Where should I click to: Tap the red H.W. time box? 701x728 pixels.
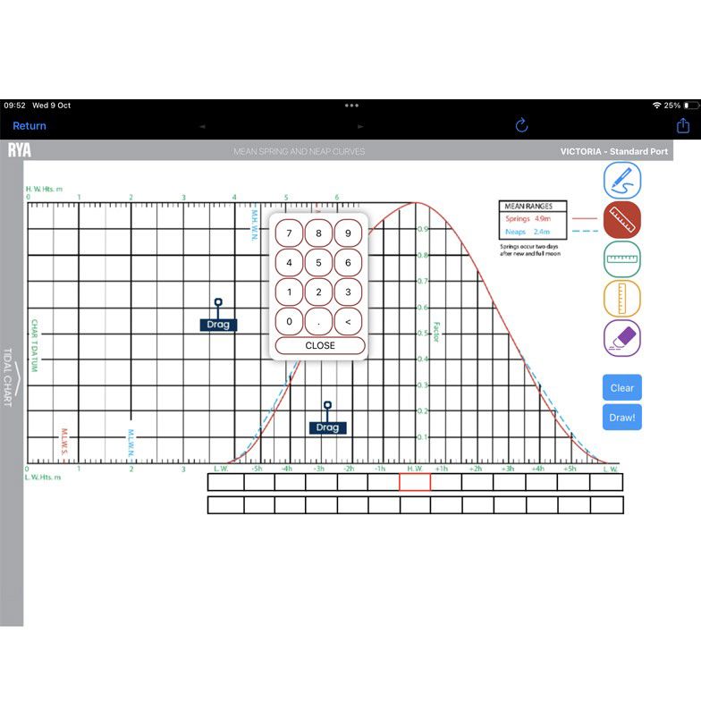[415, 482]
